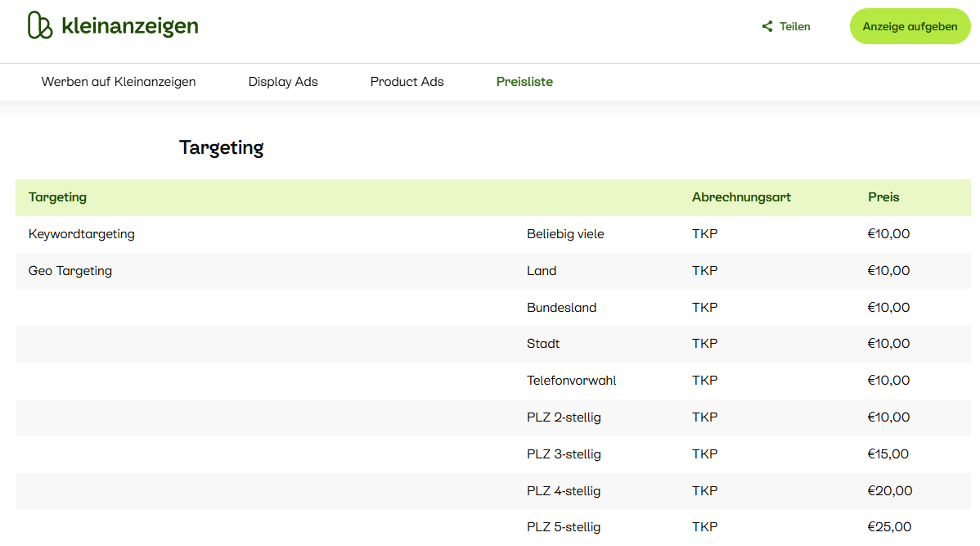Click the Teilen share link

[794, 26]
